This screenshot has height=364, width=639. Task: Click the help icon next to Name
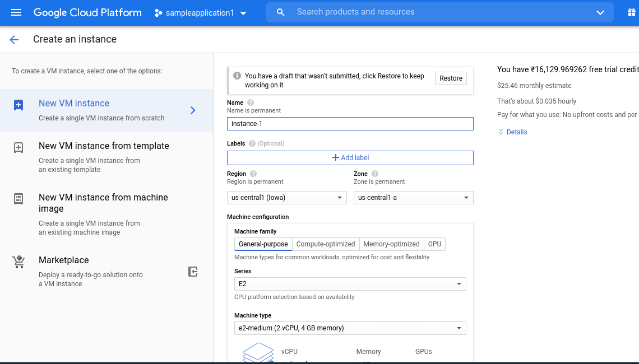[251, 102]
